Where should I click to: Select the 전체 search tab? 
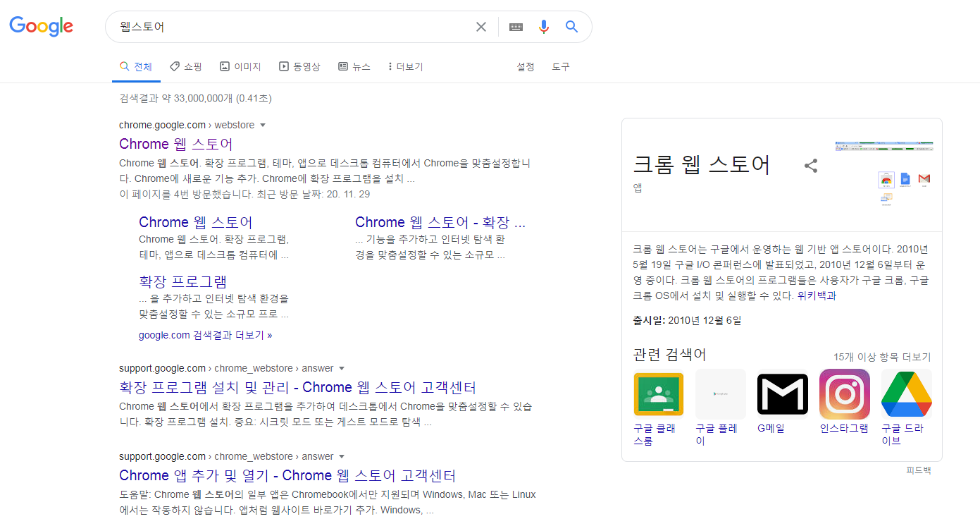[x=136, y=67]
